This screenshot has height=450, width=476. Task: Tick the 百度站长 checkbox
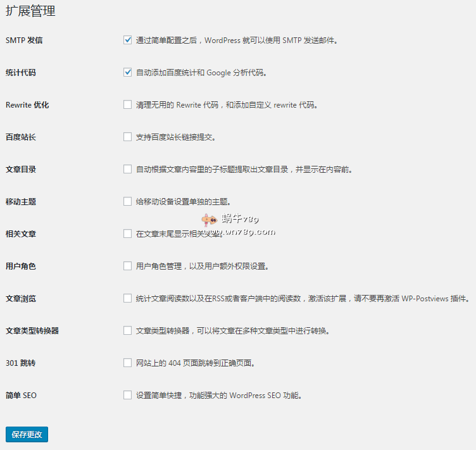click(128, 137)
